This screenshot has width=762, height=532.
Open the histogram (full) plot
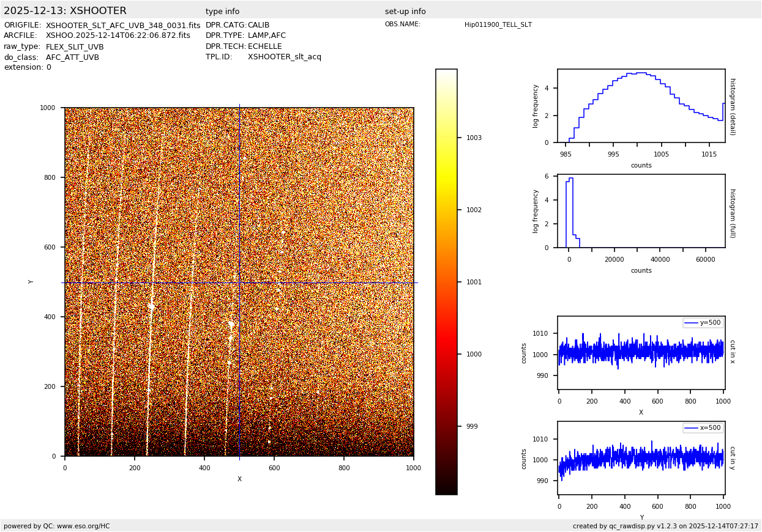pos(641,211)
